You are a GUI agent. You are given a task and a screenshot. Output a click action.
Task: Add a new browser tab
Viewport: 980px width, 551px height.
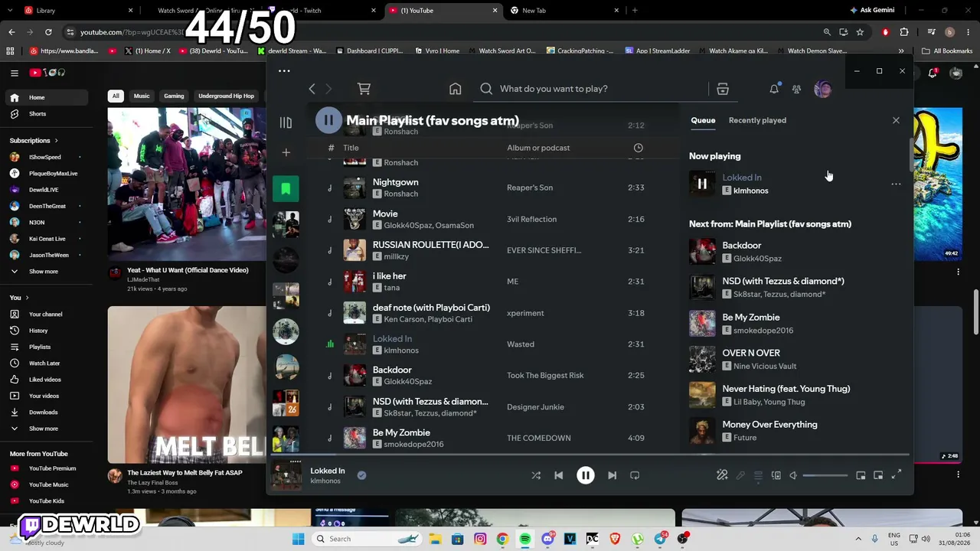pyautogui.click(x=635, y=11)
